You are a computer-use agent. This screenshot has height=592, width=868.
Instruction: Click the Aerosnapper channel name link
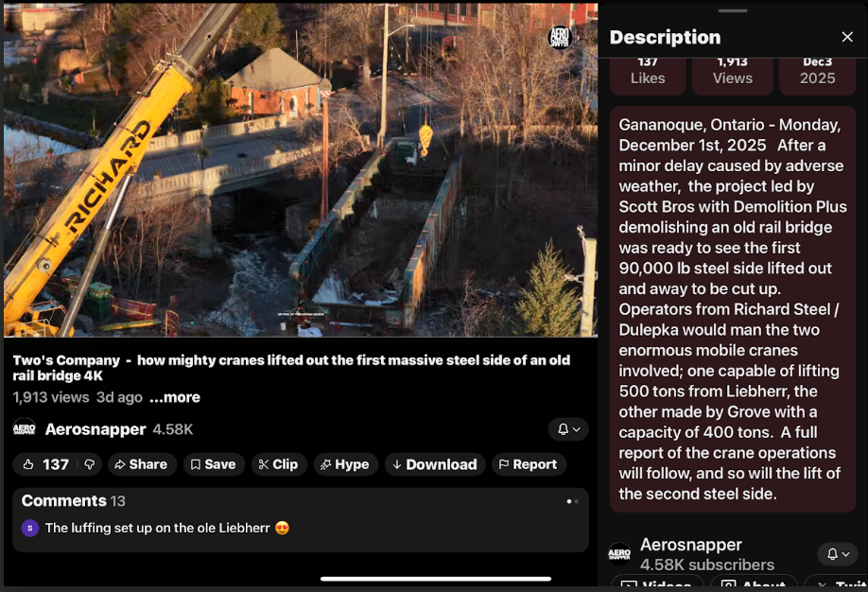[95, 429]
